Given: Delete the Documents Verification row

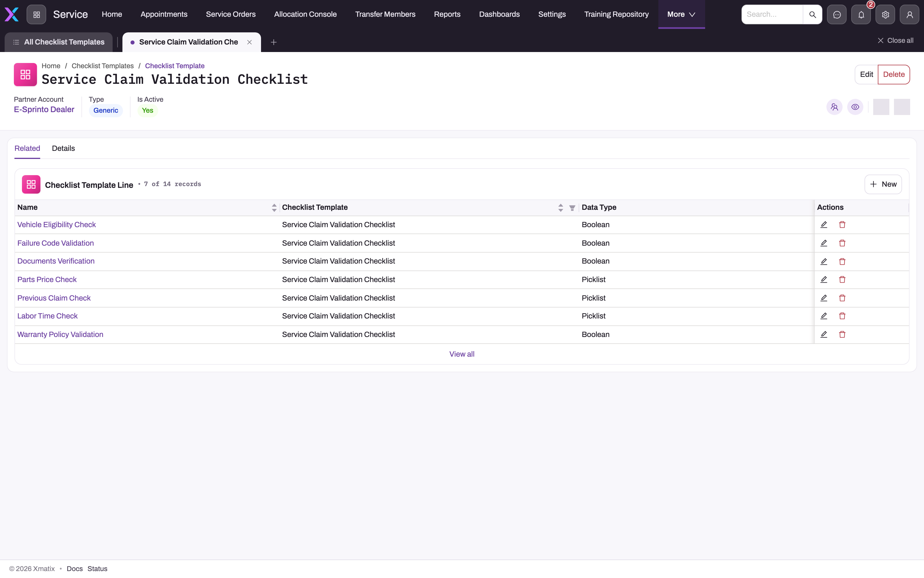Looking at the screenshot, I should point(842,262).
